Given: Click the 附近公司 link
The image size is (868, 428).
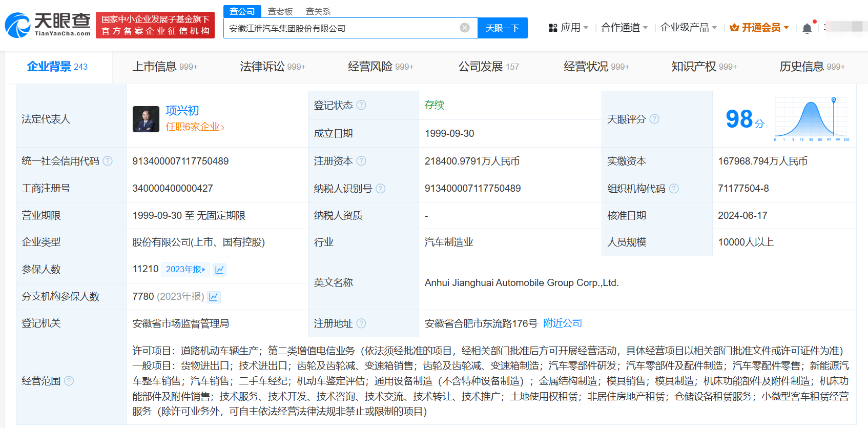Looking at the screenshot, I should tap(563, 323).
